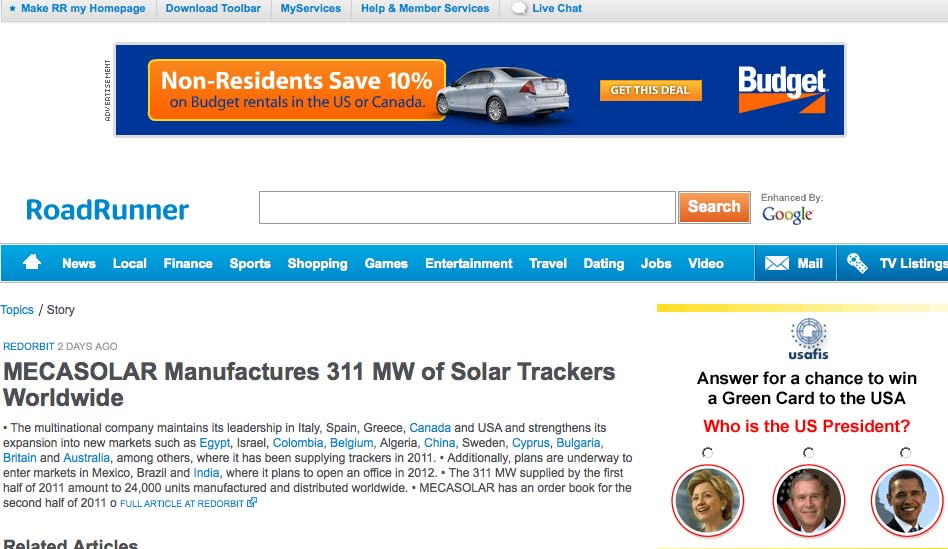The height and width of the screenshot is (549, 948).
Task: Click the RoadRunner logo
Action: pyautogui.click(x=107, y=210)
